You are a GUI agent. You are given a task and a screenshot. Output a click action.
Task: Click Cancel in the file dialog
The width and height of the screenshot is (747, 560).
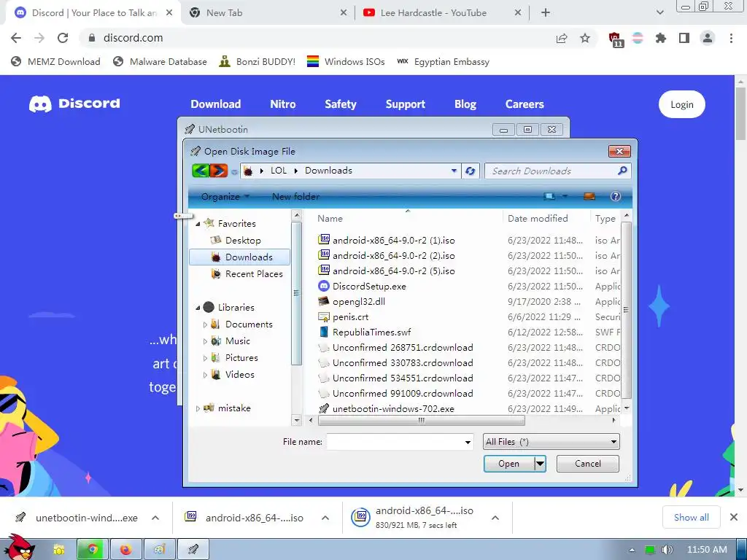click(587, 463)
